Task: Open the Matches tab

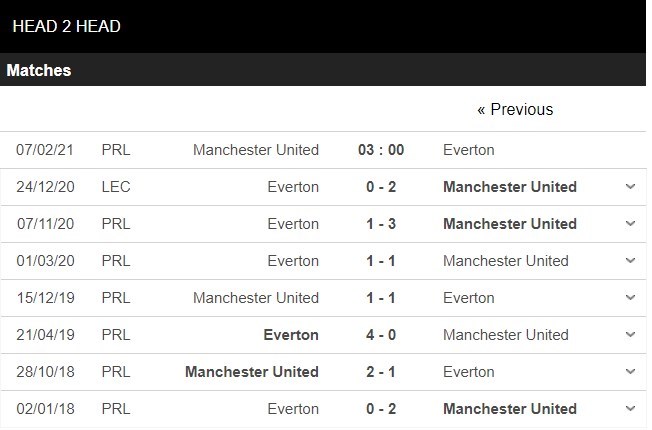Action: [x=39, y=71]
